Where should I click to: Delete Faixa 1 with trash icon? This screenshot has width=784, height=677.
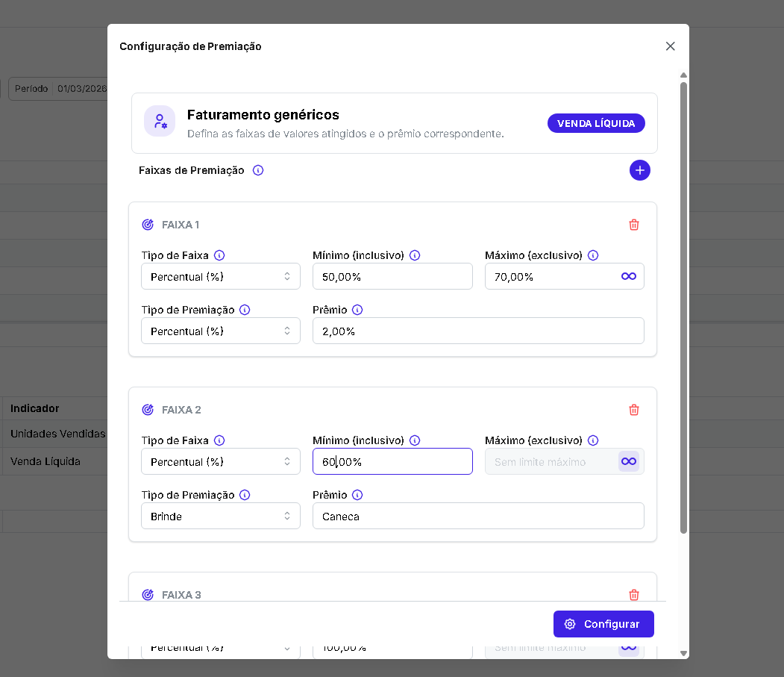(x=633, y=225)
